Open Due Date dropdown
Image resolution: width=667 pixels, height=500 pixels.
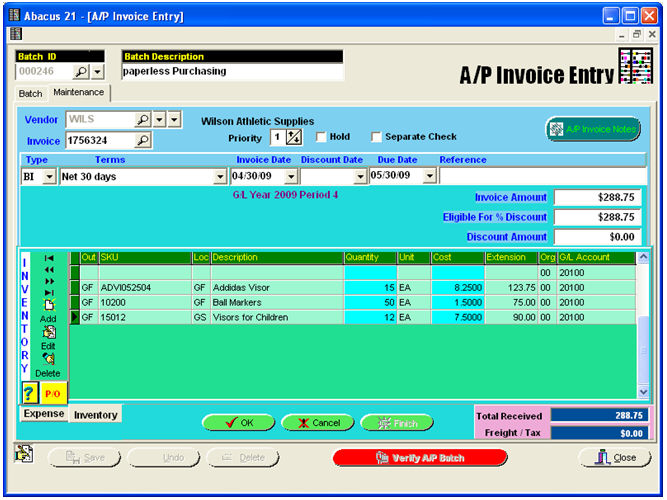click(430, 175)
